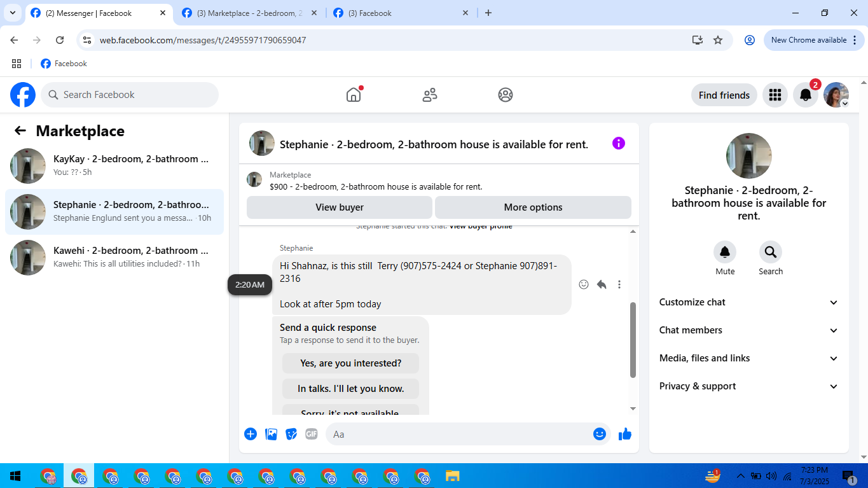Send 'In talks. I'll let you know.'
The height and width of the screenshot is (488, 868).
coord(350,389)
